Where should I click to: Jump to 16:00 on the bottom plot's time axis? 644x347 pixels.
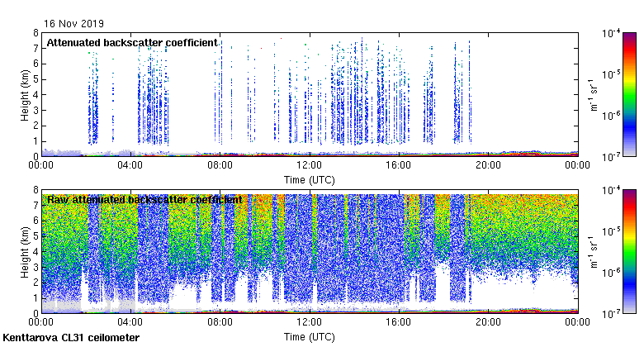click(x=399, y=323)
